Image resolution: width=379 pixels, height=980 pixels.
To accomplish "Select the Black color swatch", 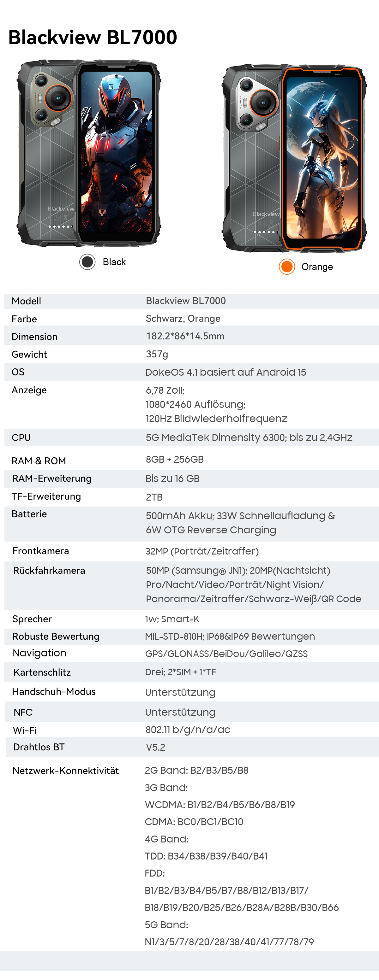I will click(87, 262).
